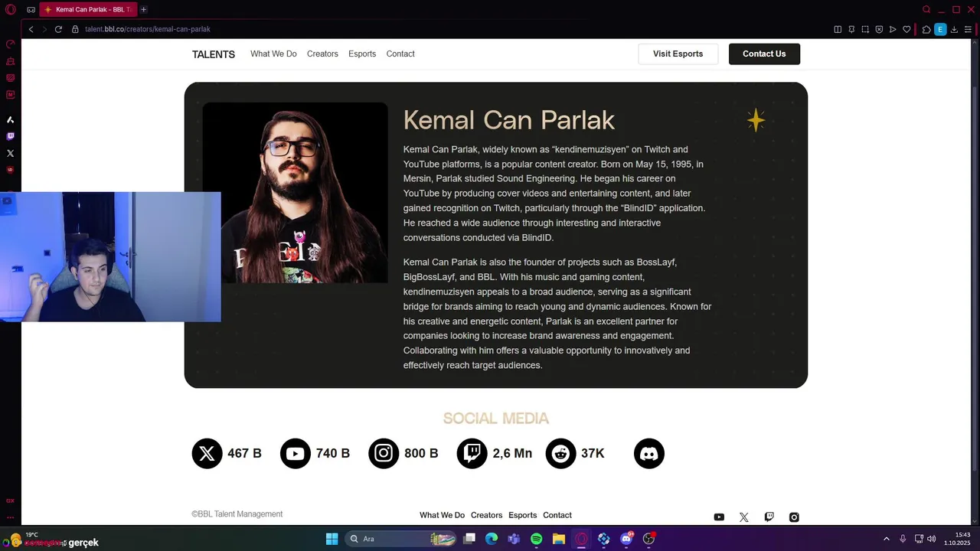Click the footer Twitch icon
Screen dimensions: 980x551
tap(769, 517)
